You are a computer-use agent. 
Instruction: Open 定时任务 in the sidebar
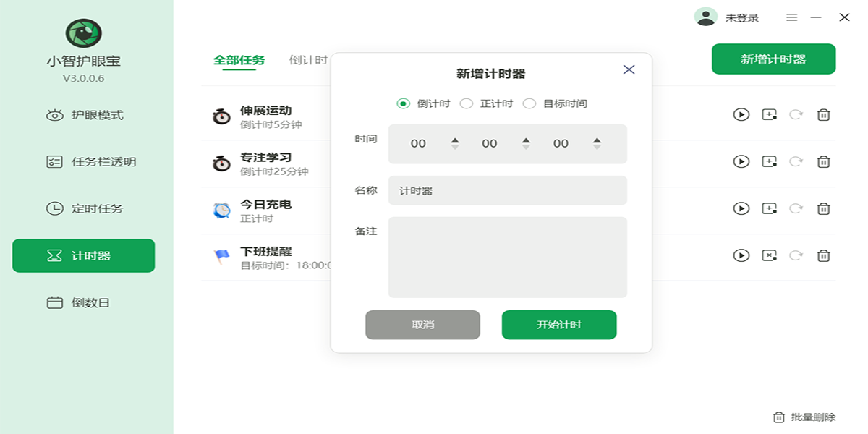[84, 209]
